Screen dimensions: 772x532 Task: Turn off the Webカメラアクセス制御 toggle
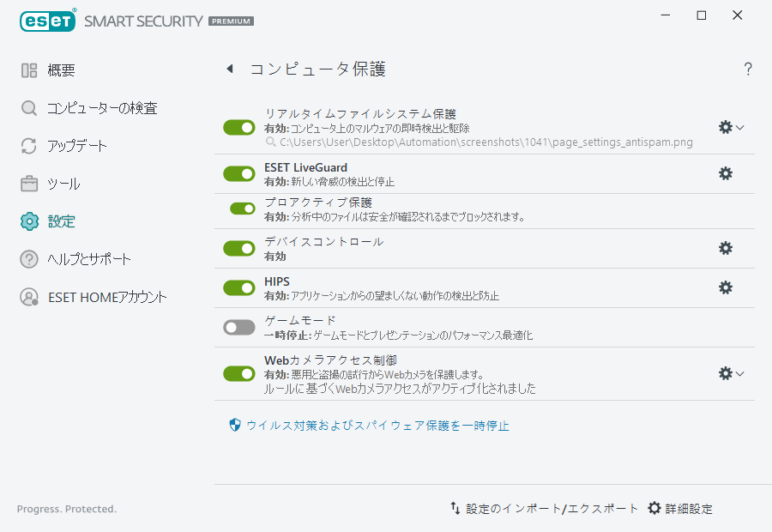238,373
